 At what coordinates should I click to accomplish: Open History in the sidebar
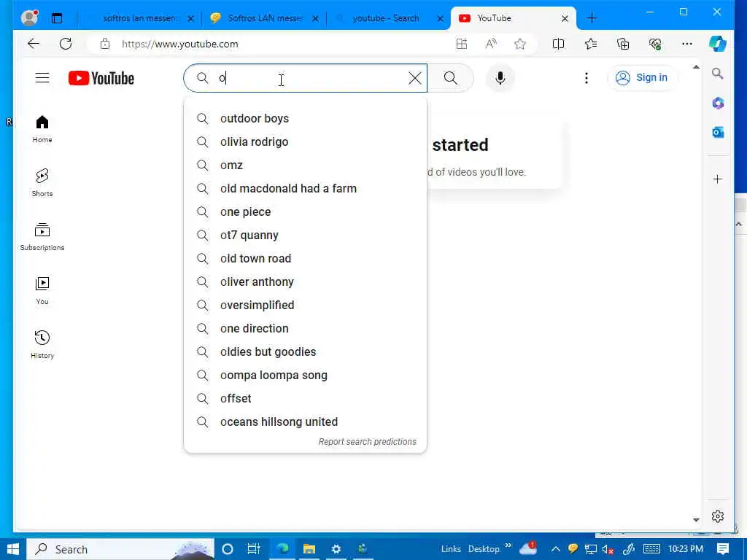(x=42, y=345)
